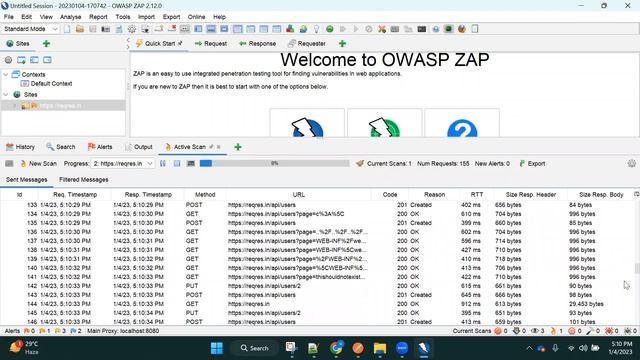Screen dimensions: 640x360
Task: Open Active Scan options gear on right
Action: [631, 163]
